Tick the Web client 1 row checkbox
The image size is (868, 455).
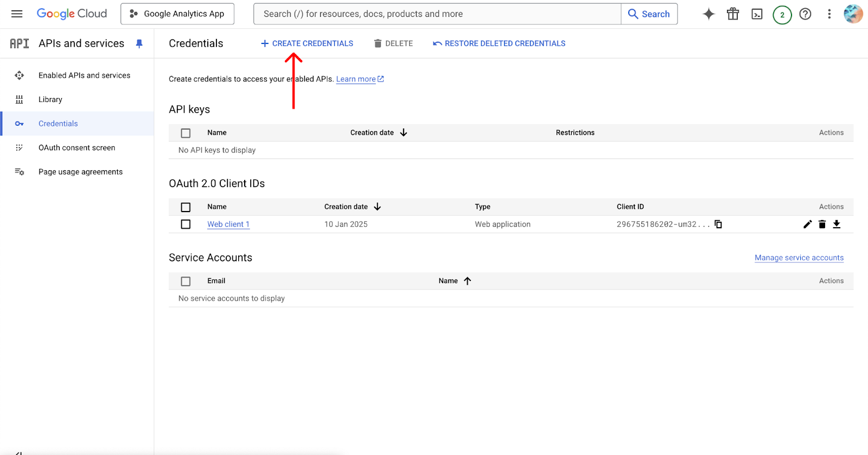point(186,224)
